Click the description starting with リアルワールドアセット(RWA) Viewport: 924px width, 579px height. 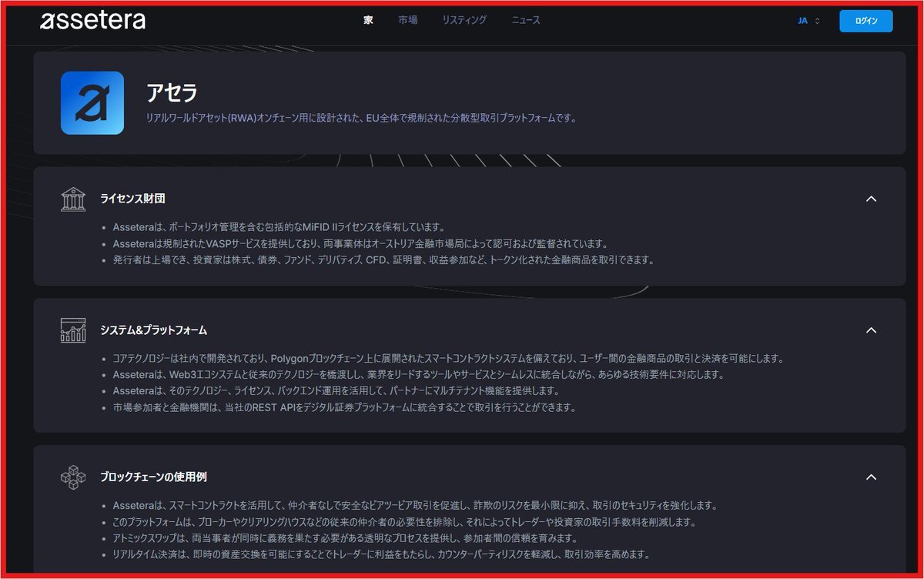[x=361, y=118]
